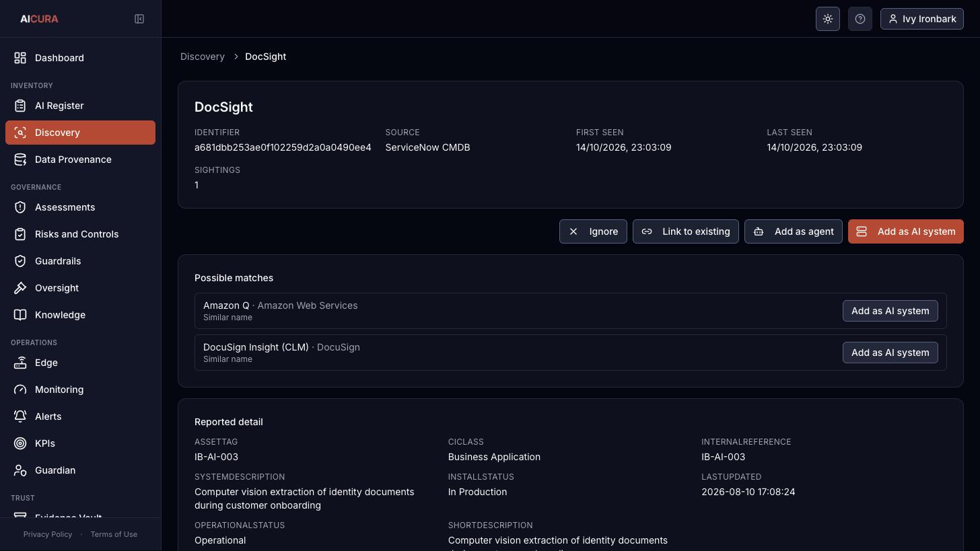Click the Guardian user icon

tap(20, 470)
